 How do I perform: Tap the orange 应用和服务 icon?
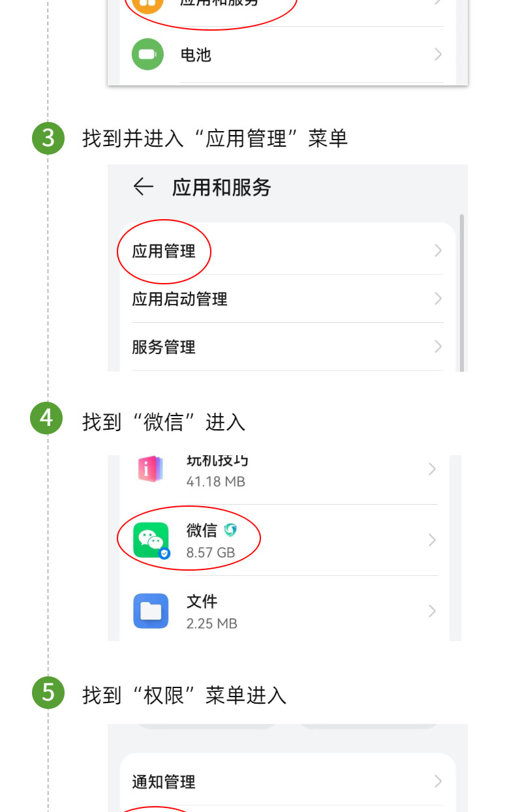click(x=148, y=5)
